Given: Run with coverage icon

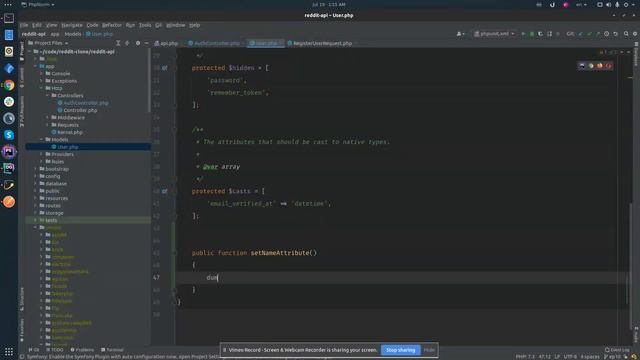Looking at the screenshot, I should (x=540, y=34).
